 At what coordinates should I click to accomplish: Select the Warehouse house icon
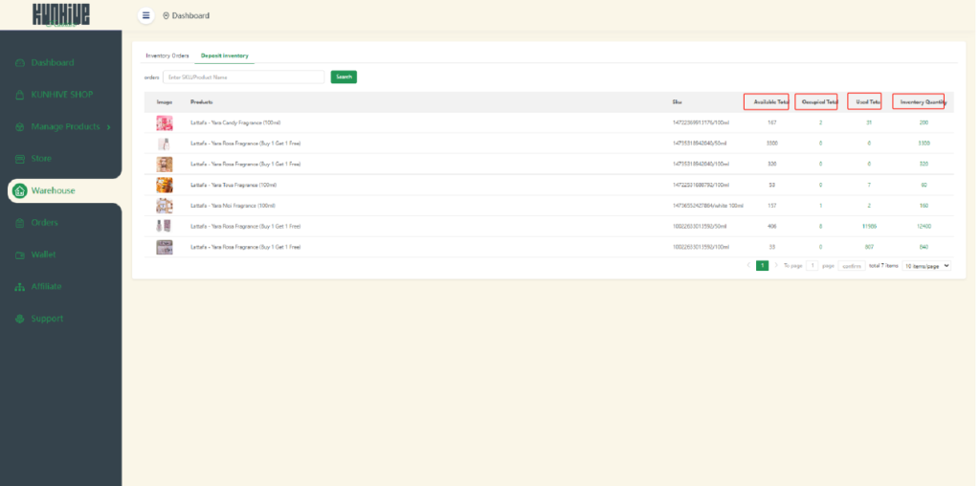point(19,190)
